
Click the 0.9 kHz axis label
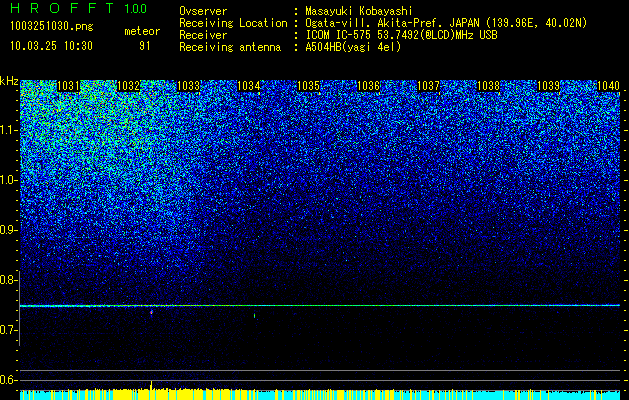click(7, 230)
